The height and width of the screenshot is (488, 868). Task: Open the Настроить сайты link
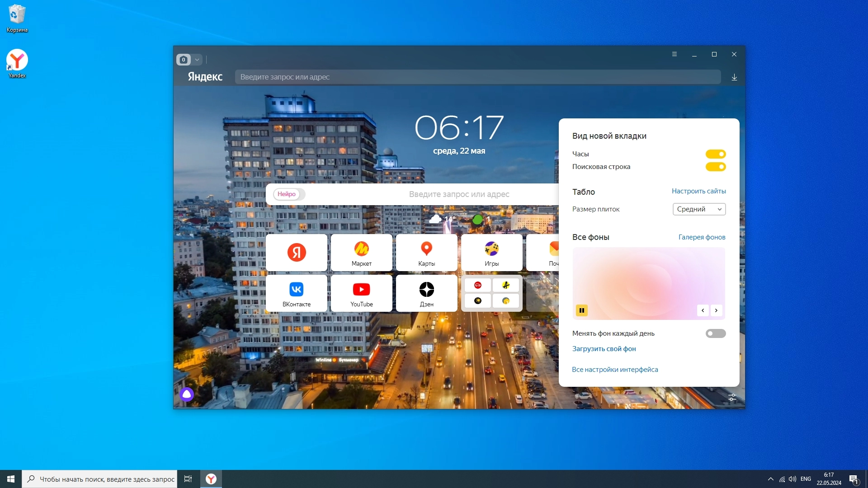pyautogui.click(x=698, y=191)
